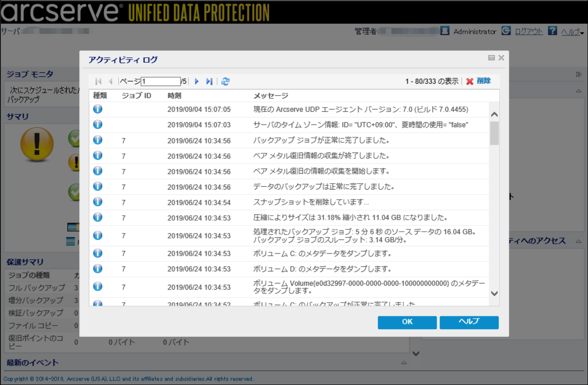
Task: Open the ヘルプ dropdown in header
Action: pos(572,32)
